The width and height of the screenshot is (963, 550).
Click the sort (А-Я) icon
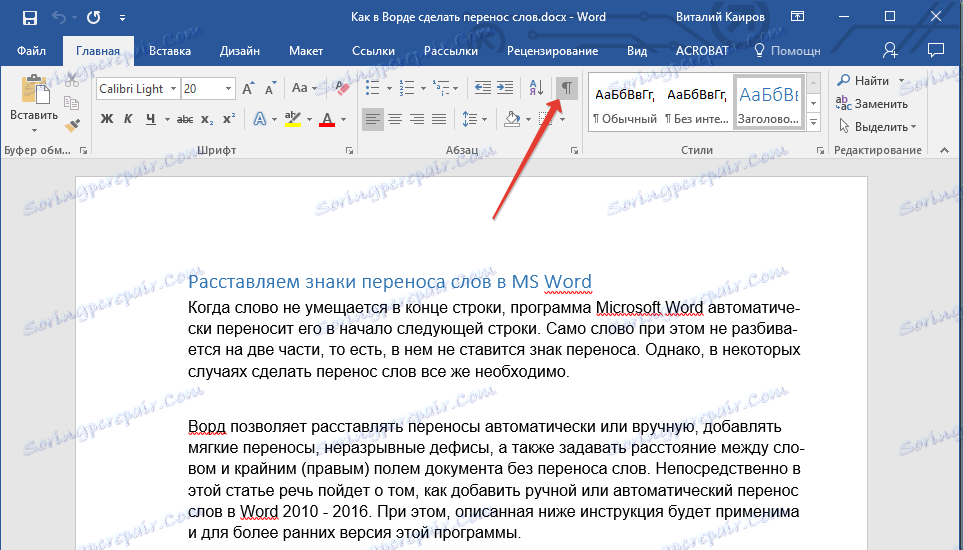[x=536, y=88]
